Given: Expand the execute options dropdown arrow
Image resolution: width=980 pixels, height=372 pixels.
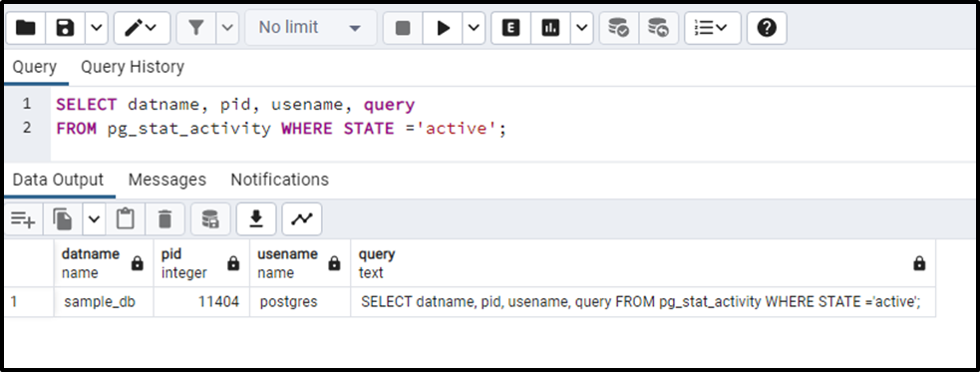Looking at the screenshot, I should pos(474,28).
